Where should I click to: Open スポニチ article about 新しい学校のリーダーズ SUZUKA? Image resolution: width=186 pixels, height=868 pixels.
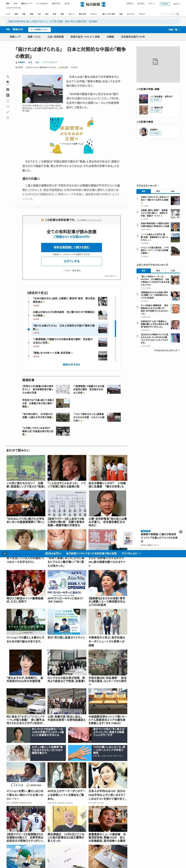point(155,281)
